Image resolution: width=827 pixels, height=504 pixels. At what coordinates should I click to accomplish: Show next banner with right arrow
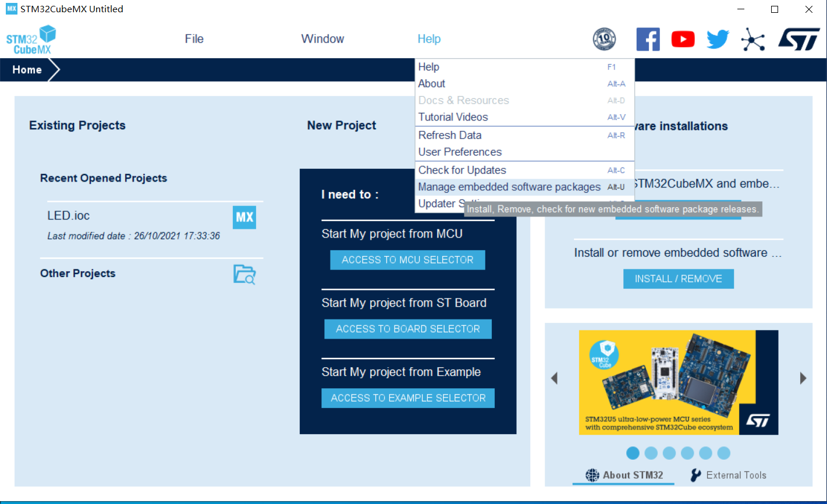pos(803,378)
